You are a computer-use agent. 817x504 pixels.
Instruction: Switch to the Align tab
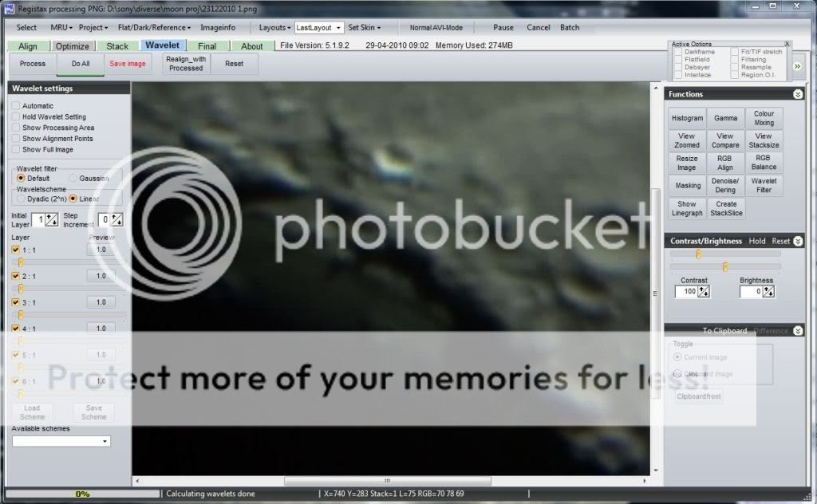(28, 46)
